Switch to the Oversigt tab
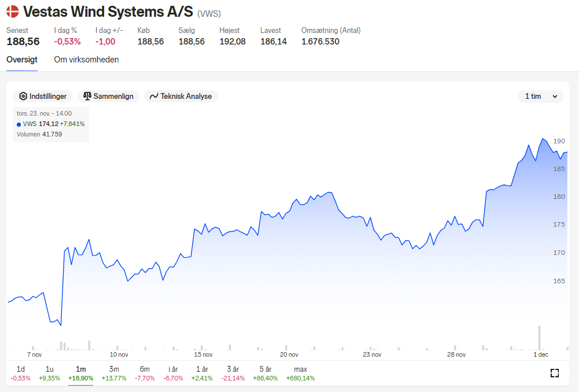 tap(22, 60)
